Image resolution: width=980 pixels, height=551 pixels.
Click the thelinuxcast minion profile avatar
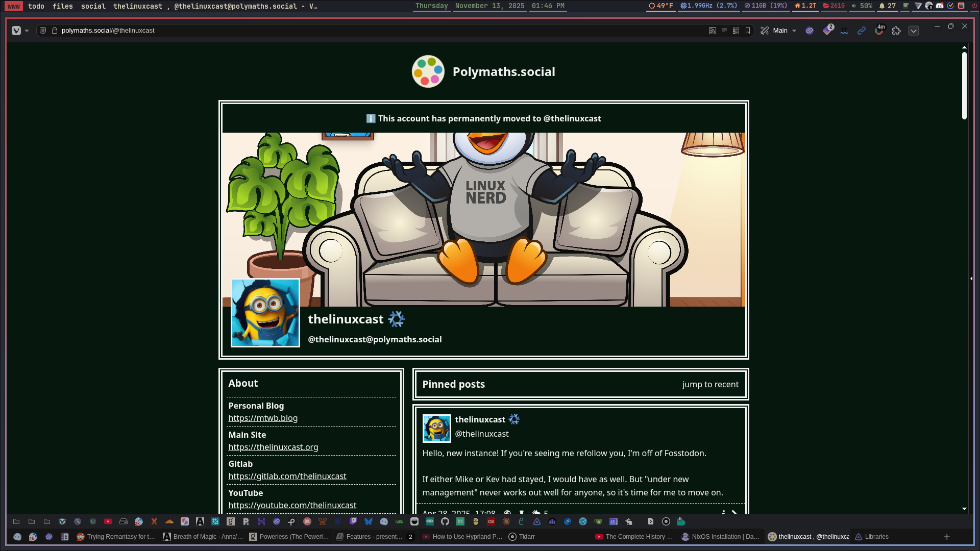click(265, 313)
